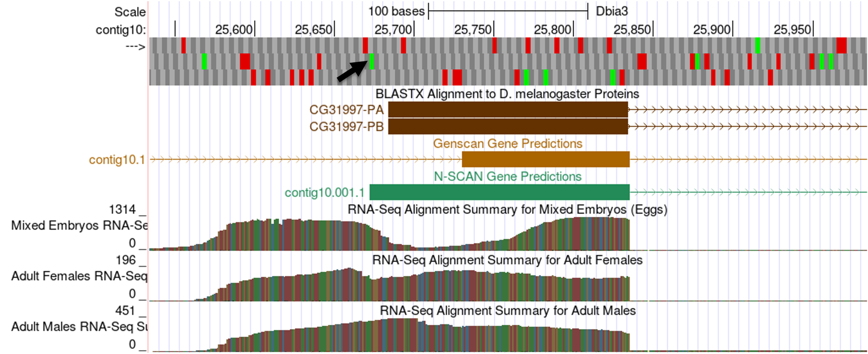
Task: Click the ---> base position track label
Action: pyautogui.click(x=136, y=47)
